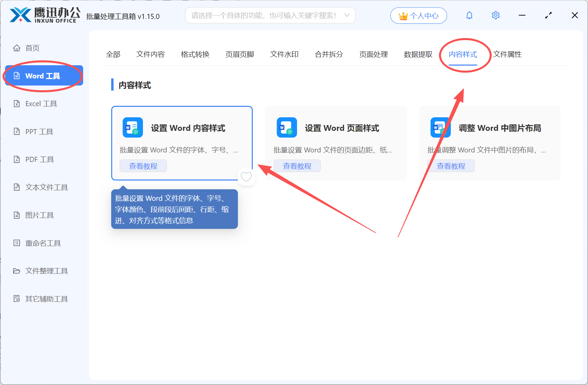Open settings via the gear icon

(495, 16)
